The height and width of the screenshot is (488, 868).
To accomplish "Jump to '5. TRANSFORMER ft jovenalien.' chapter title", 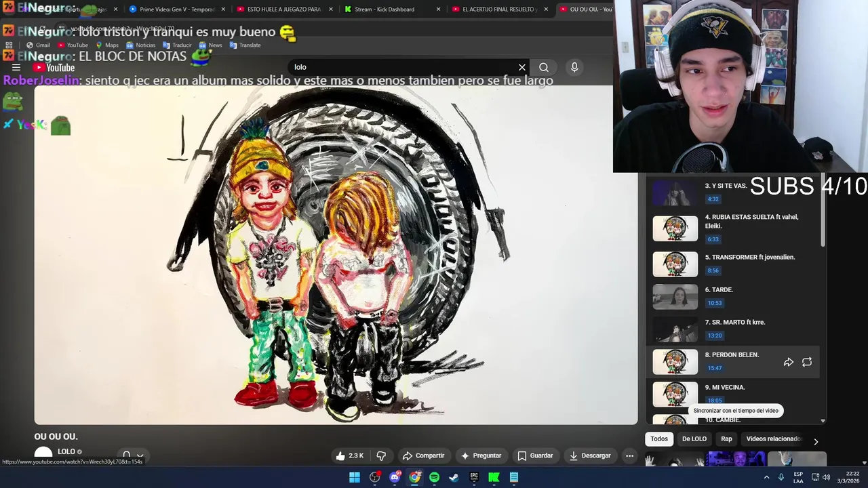I will coord(750,257).
